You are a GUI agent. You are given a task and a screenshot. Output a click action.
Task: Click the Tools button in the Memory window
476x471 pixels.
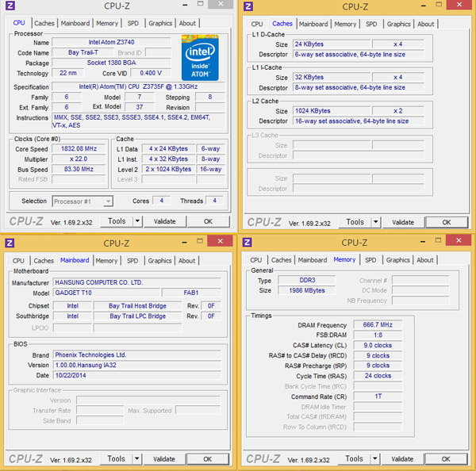[355, 458]
